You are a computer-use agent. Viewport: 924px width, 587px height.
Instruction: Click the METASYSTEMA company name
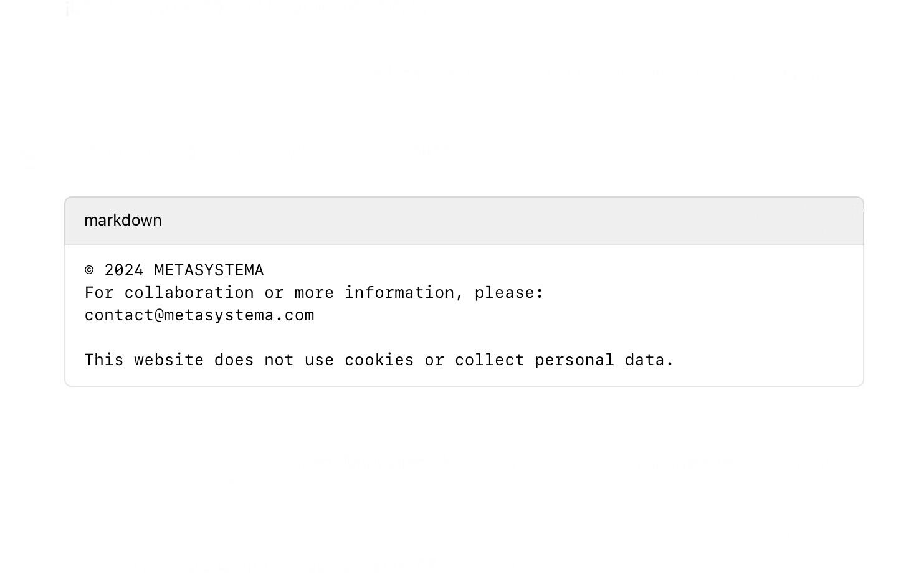pyautogui.click(x=209, y=270)
